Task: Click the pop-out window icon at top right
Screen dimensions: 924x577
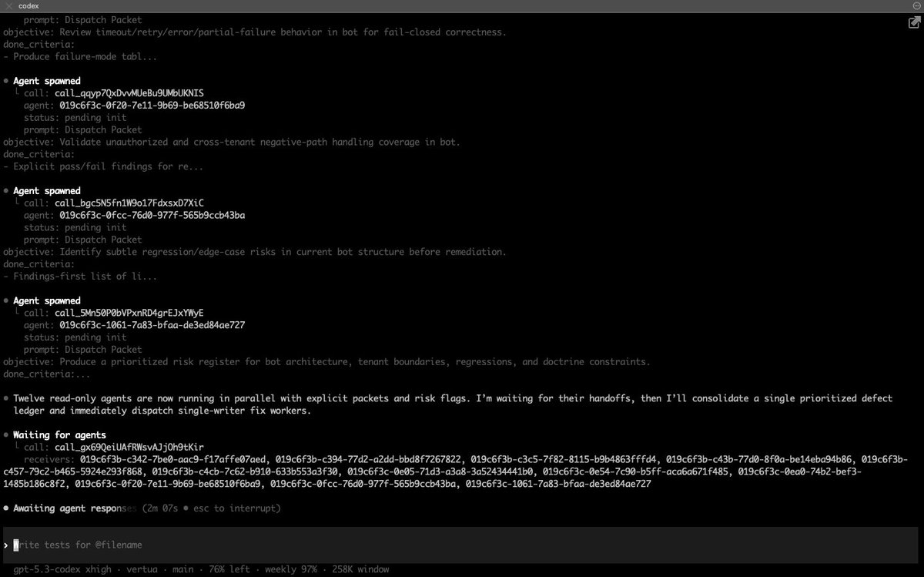Action: (915, 22)
